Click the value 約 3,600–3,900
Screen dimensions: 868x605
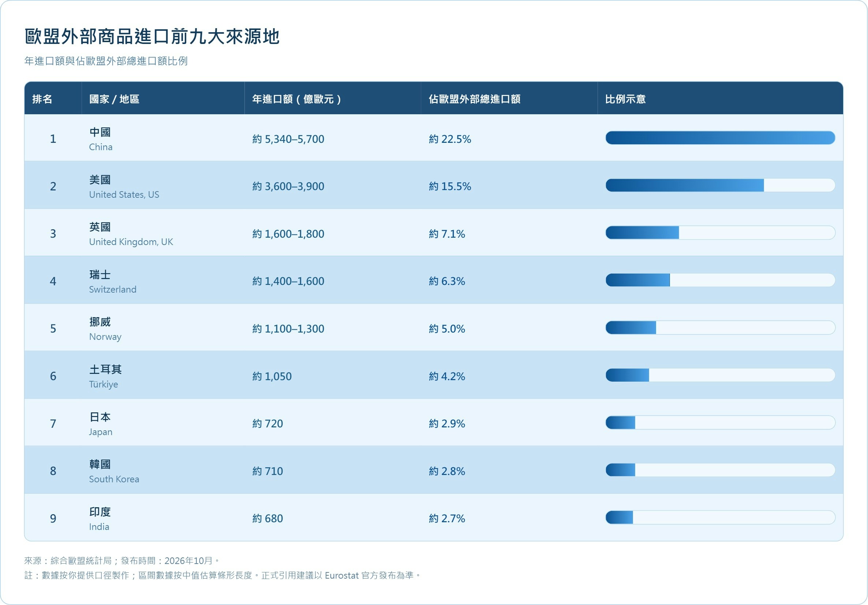[x=288, y=186]
